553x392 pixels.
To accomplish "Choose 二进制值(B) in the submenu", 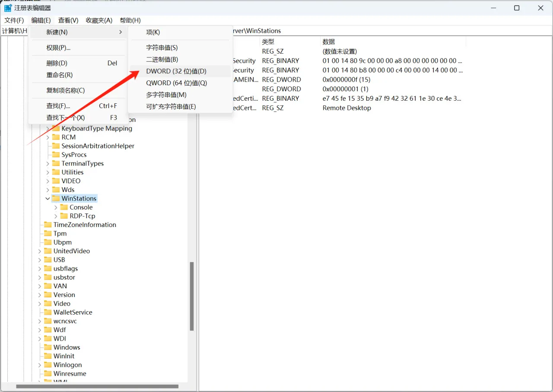I will [x=180, y=59].
